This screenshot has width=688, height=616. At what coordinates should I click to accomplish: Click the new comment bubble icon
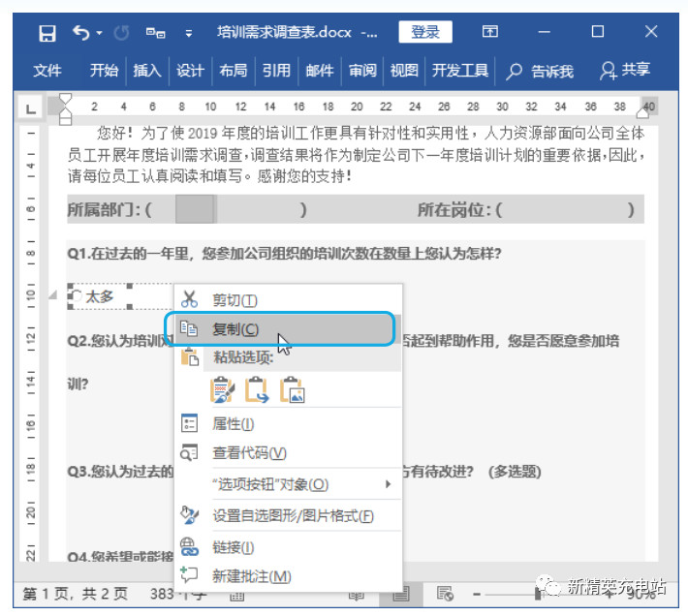[189, 574]
